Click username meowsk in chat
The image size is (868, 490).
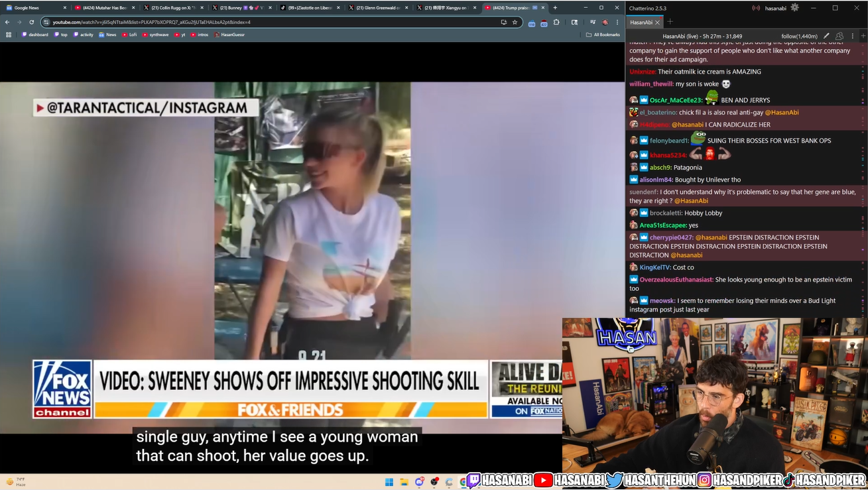coord(662,300)
